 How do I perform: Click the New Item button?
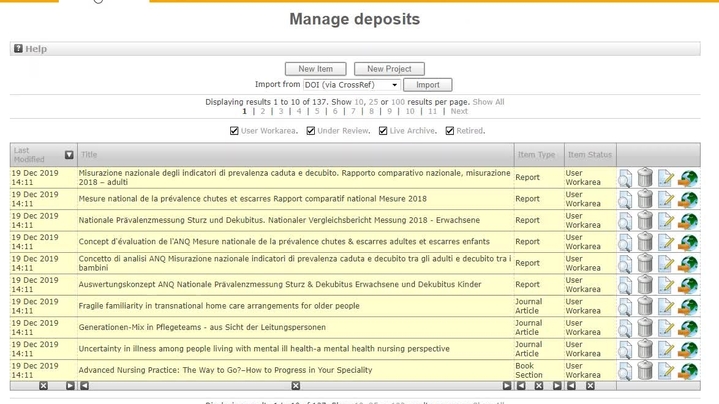click(315, 69)
